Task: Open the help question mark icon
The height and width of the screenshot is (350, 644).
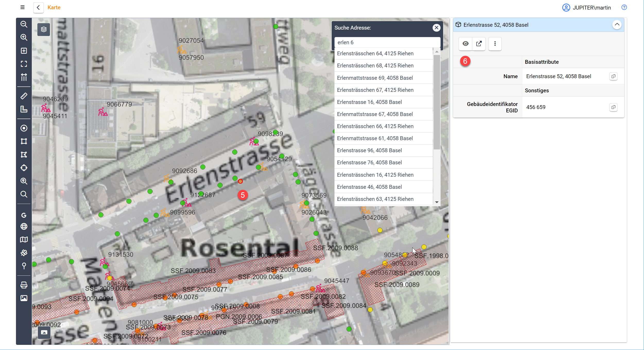Action: pyautogui.click(x=624, y=7)
